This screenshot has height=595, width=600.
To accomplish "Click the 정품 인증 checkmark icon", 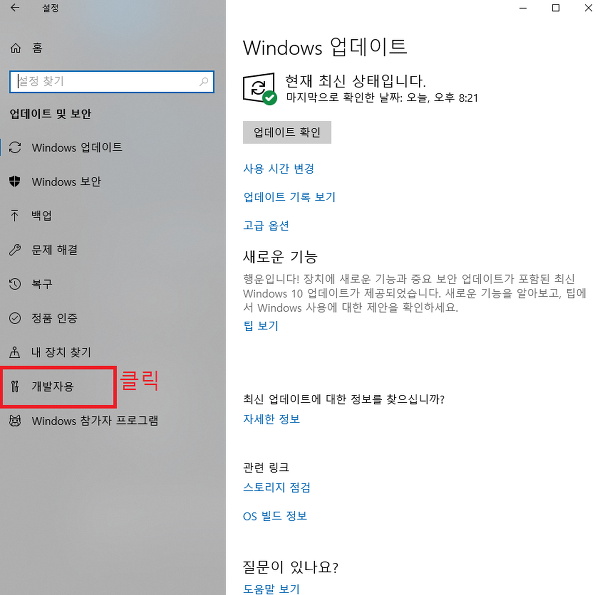I will 15,318.
